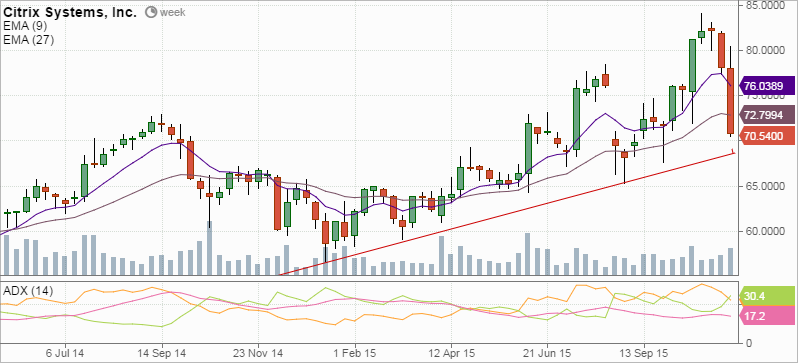
Task: Click the 12 Apr 15 date label
Action: click(451, 352)
